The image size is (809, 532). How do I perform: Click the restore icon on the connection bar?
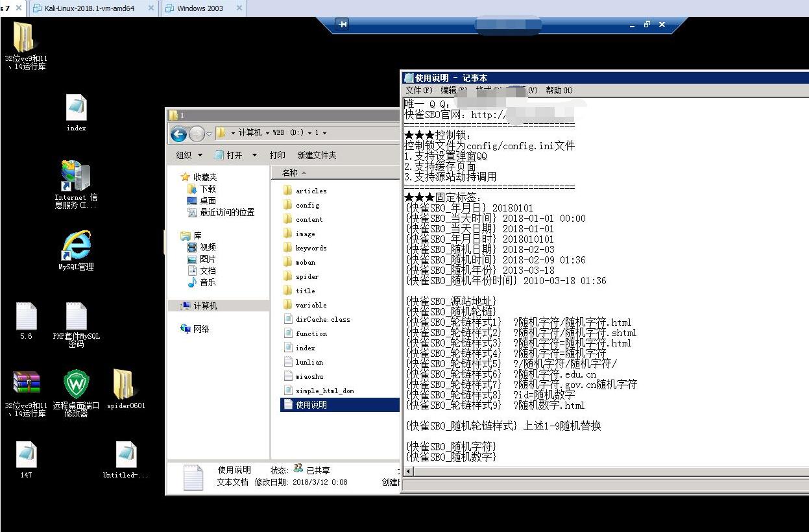[647, 25]
